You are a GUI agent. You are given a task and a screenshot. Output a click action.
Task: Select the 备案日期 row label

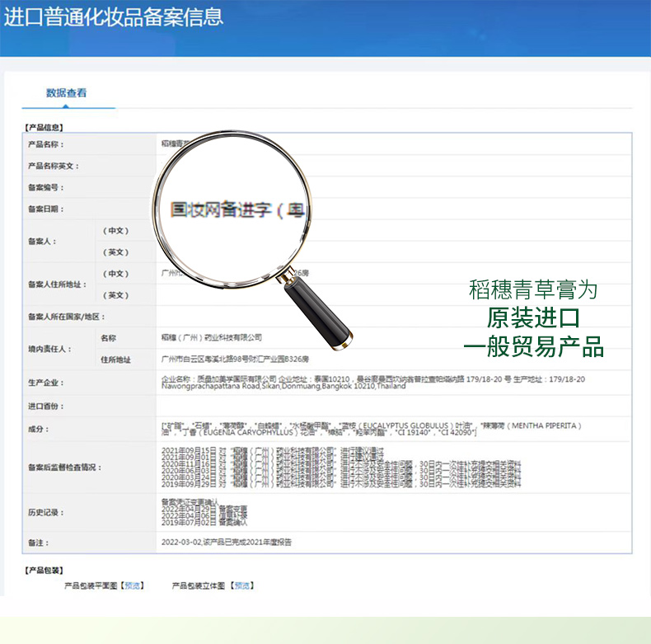tap(46, 209)
